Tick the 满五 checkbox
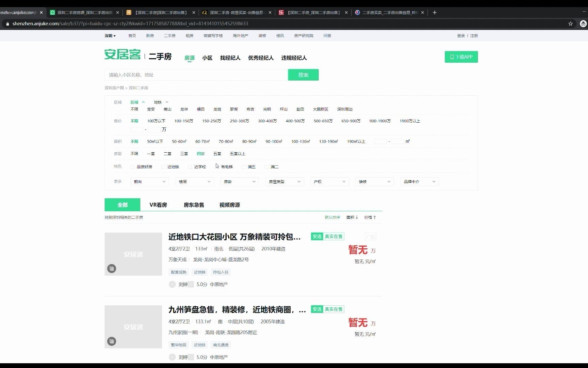Viewport: 588px width, 368px height. 244,167
